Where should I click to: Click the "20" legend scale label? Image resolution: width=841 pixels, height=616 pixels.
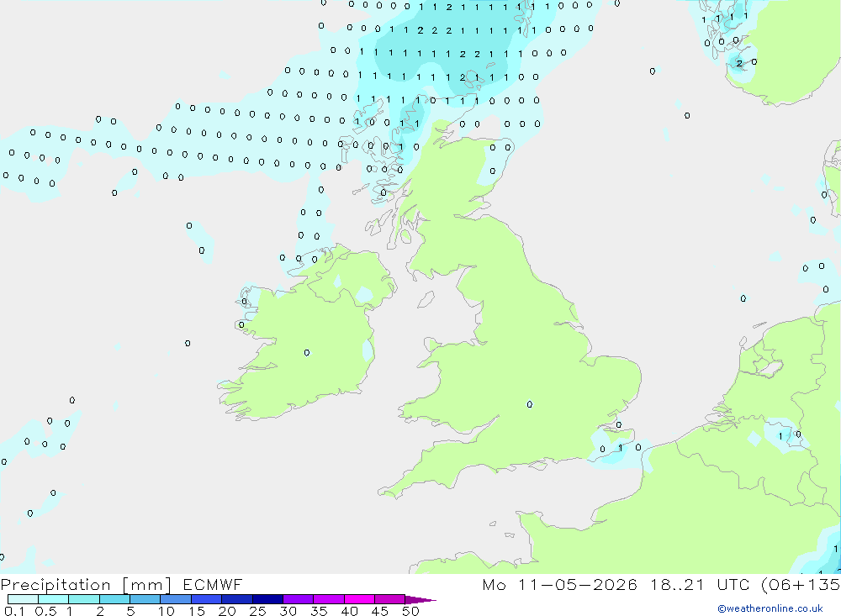(x=227, y=611)
